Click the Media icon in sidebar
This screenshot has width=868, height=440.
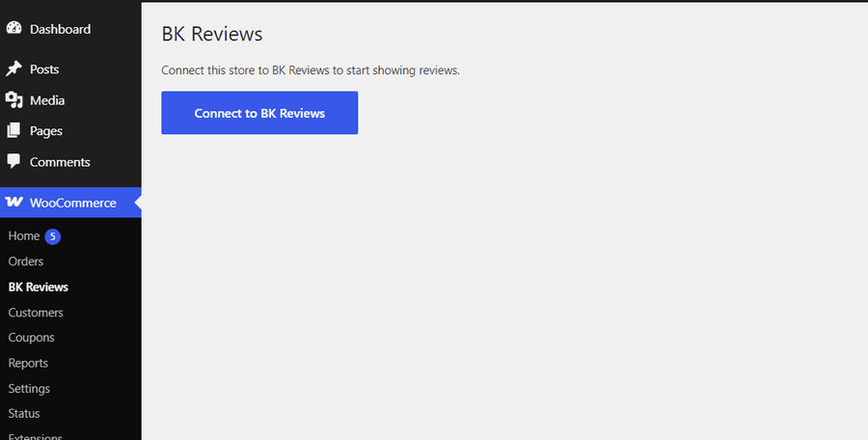(14, 100)
